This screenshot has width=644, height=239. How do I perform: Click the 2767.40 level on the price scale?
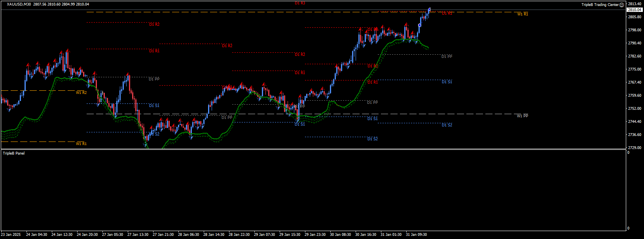click(635, 82)
